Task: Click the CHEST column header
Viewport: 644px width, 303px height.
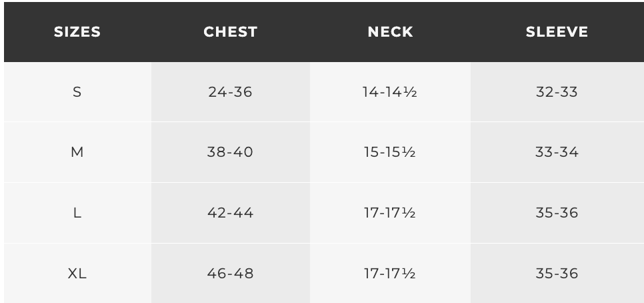Action: click(230, 32)
